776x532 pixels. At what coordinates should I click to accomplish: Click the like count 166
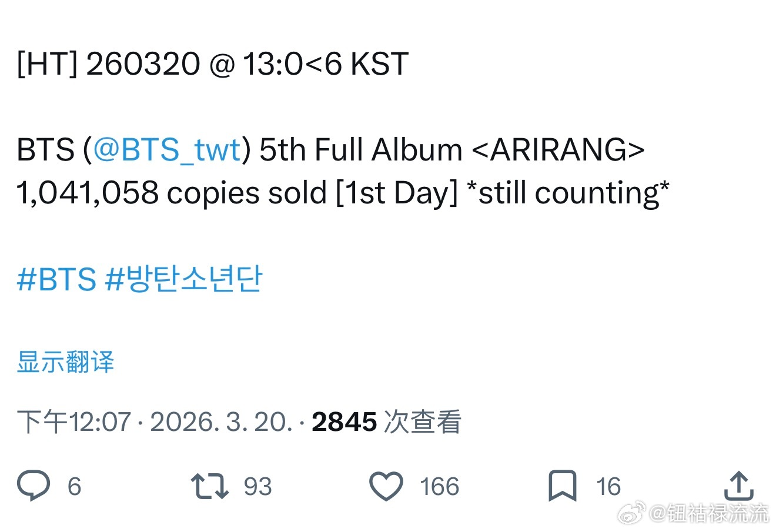pyautogui.click(x=439, y=487)
